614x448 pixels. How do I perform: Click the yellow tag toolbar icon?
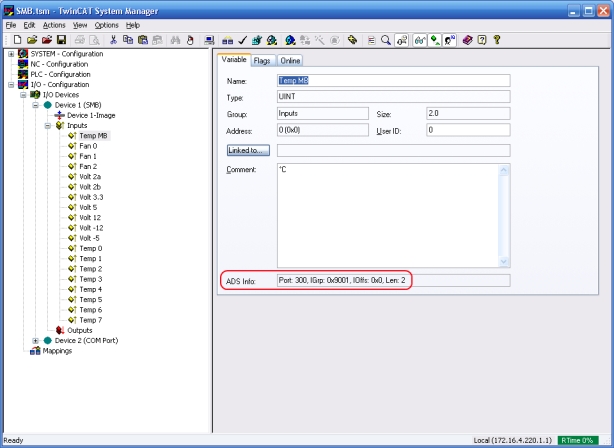tap(352, 40)
